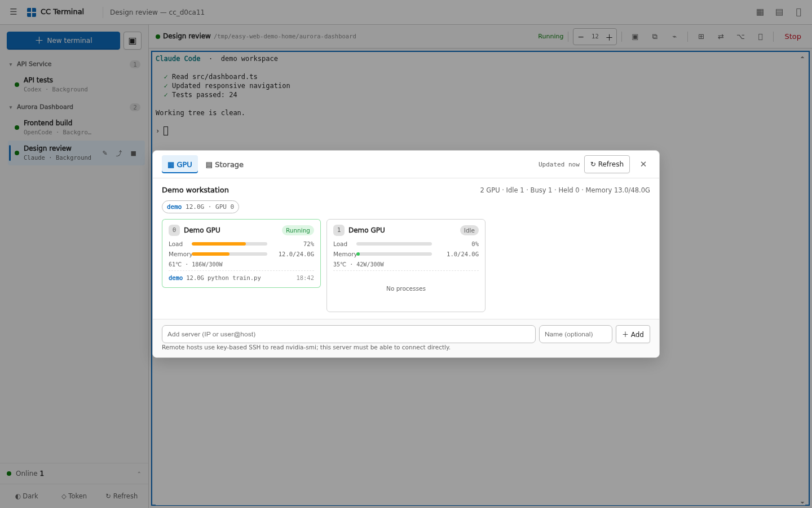Click the GPU 1 Memory progress bar

point(394,254)
